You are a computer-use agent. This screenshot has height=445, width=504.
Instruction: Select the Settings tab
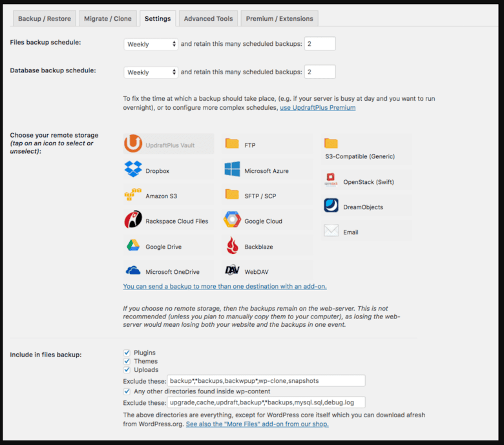158,19
